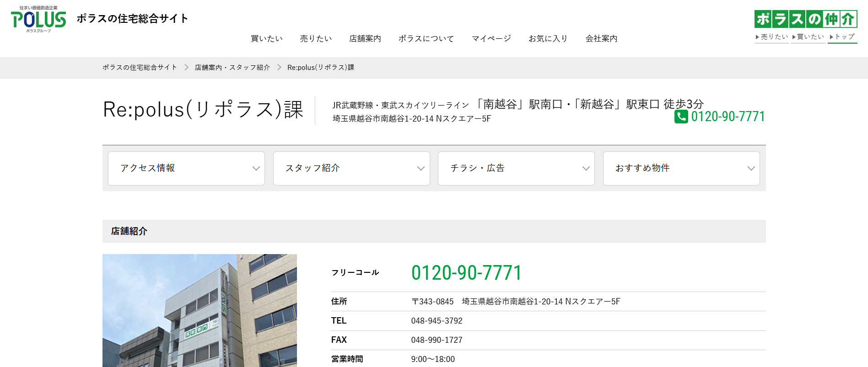Click the green phone icon near 0120-90-7771
This screenshot has width=868, height=367.
tap(681, 117)
